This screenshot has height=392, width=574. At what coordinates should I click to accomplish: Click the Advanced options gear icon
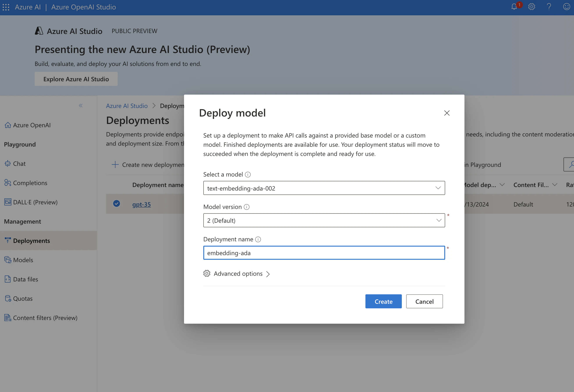pyautogui.click(x=207, y=274)
